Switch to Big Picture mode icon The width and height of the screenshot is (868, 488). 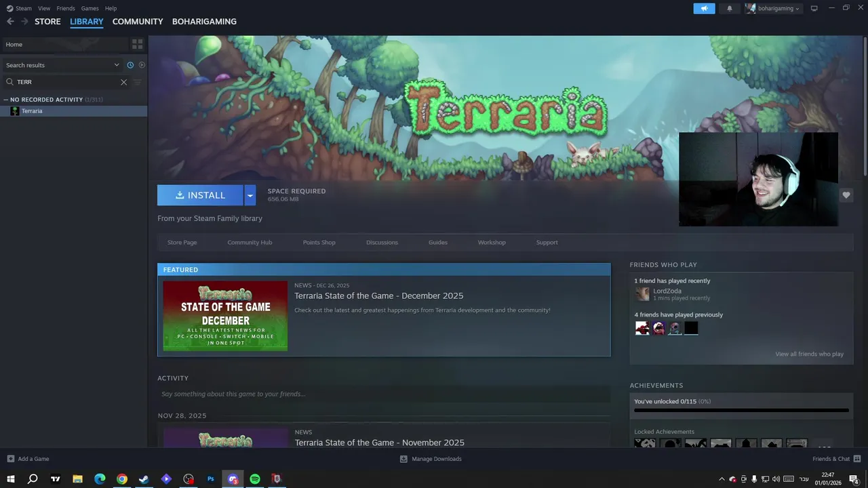[x=814, y=8]
